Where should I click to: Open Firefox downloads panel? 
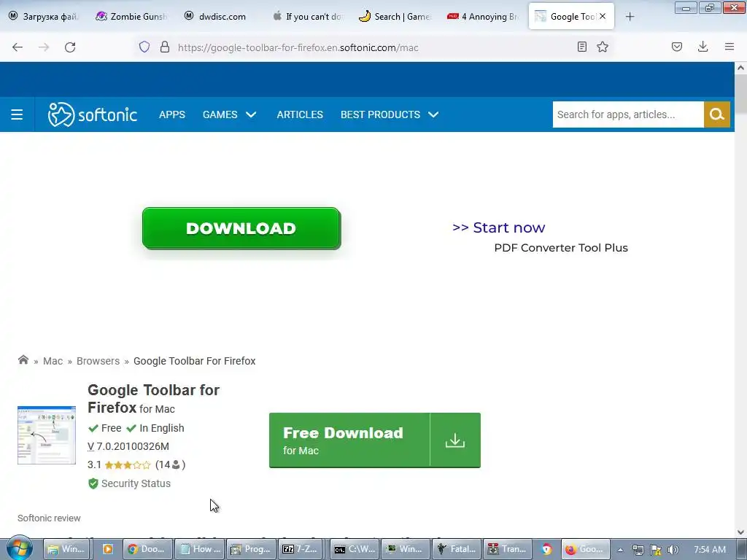(x=703, y=47)
